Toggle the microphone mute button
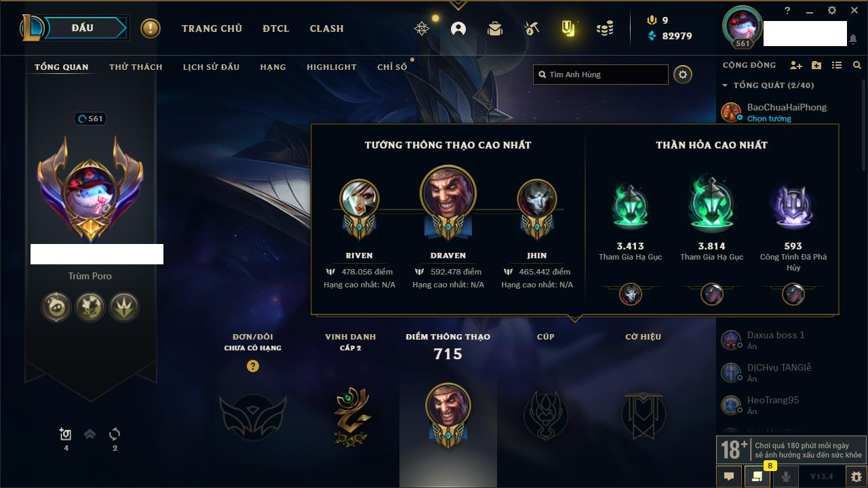Viewport: 868px width, 488px height. pyautogui.click(x=786, y=476)
